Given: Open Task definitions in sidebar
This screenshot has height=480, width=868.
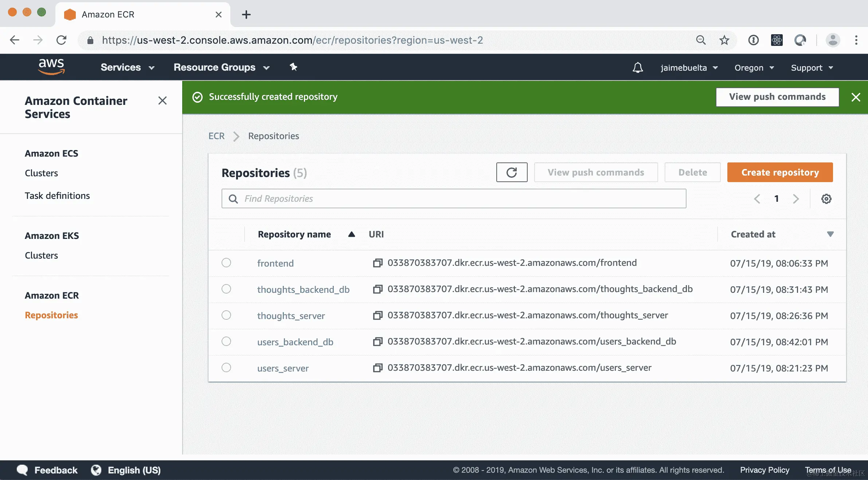Looking at the screenshot, I should click(57, 196).
